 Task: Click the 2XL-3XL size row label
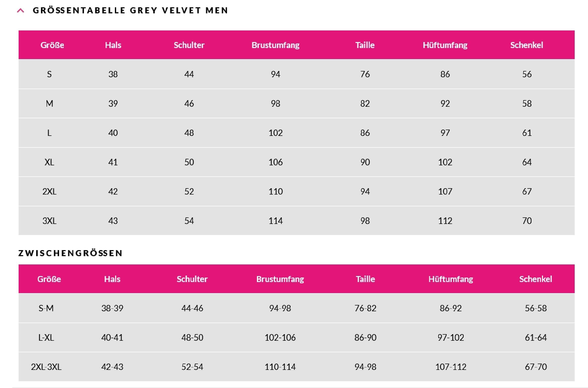pyautogui.click(x=46, y=367)
